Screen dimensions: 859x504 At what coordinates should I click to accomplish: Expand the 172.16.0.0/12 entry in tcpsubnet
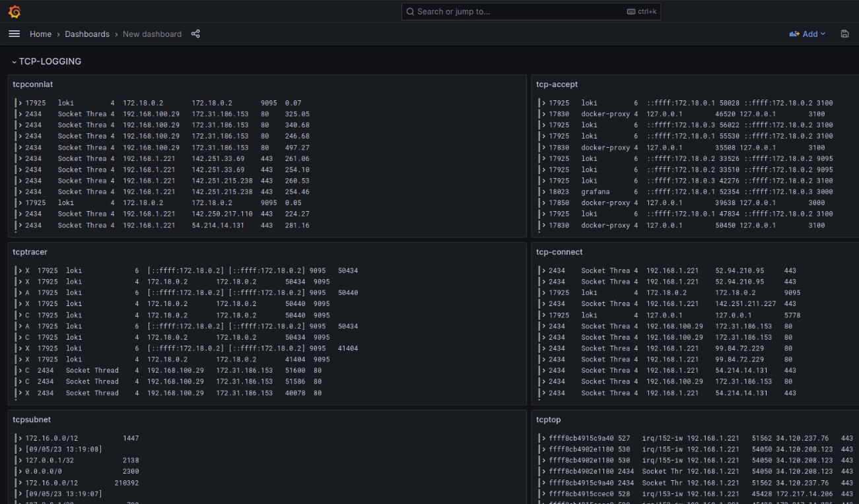(x=19, y=437)
